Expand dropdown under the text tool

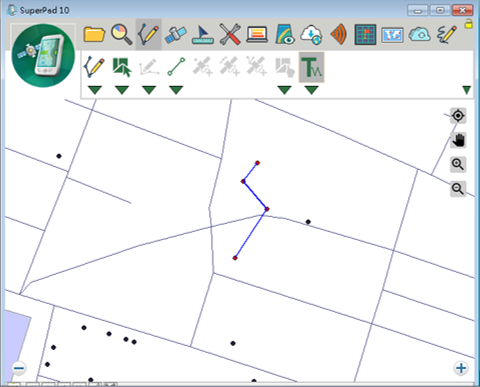tap(311, 90)
